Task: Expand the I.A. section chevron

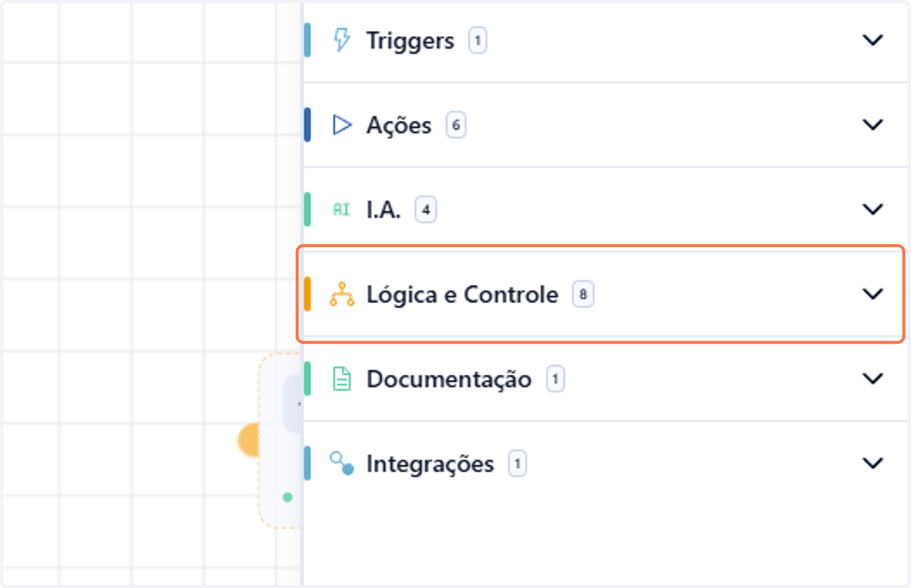Action: (x=874, y=209)
